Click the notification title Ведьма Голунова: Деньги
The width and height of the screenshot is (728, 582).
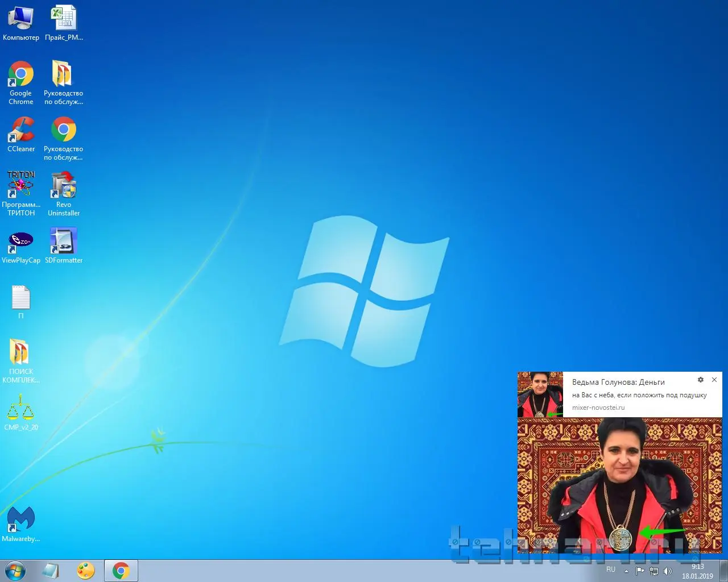(x=618, y=382)
